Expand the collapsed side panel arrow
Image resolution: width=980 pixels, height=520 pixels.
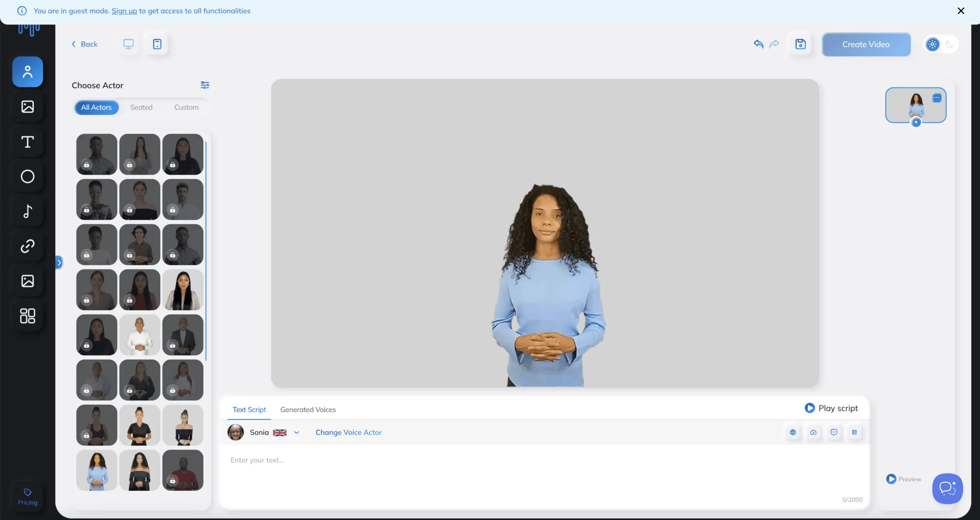(59, 263)
